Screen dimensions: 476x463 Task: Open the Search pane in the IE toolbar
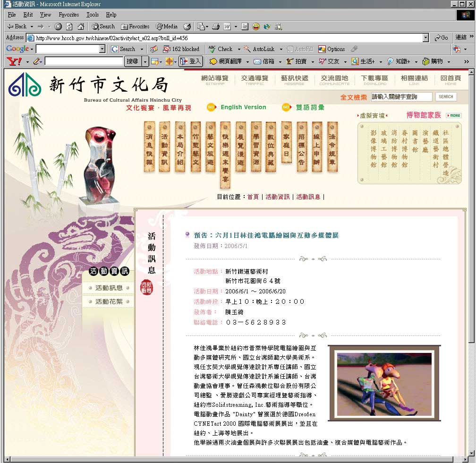(x=103, y=26)
